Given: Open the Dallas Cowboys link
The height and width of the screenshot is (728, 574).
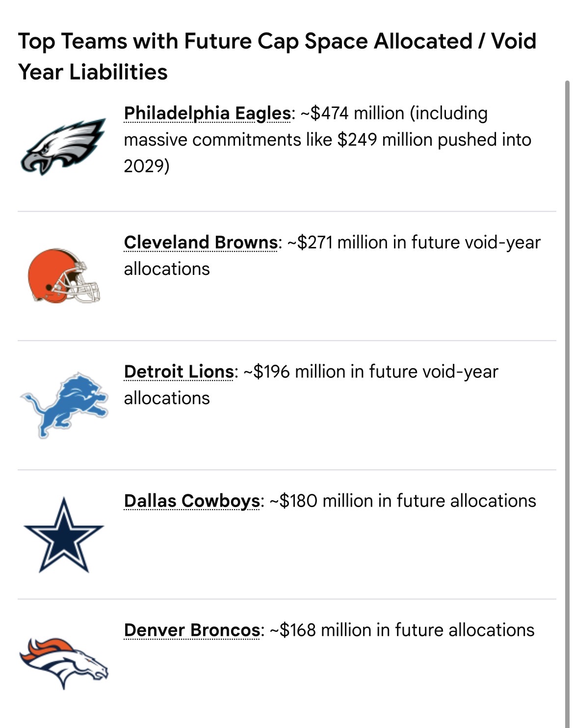Looking at the screenshot, I should [192, 501].
